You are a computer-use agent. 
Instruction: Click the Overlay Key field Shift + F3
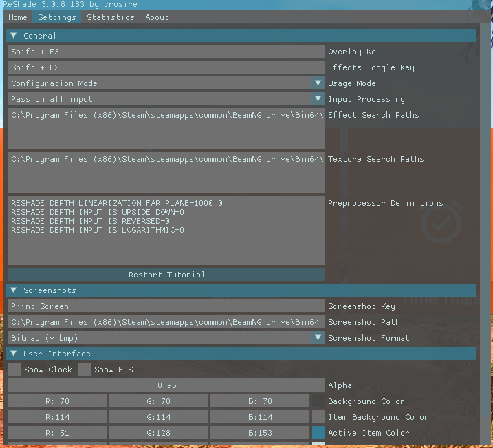coord(166,52)
